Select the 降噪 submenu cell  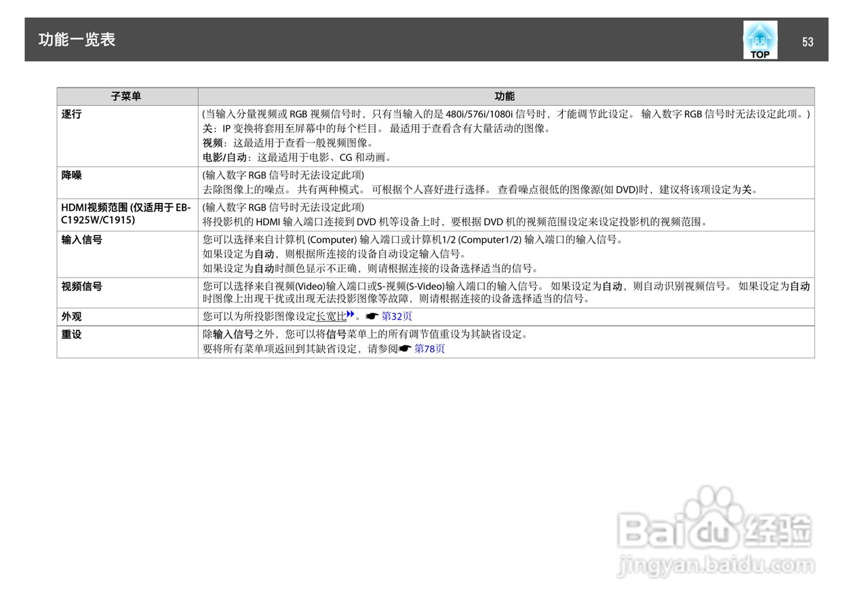click(x=127, y=183)
